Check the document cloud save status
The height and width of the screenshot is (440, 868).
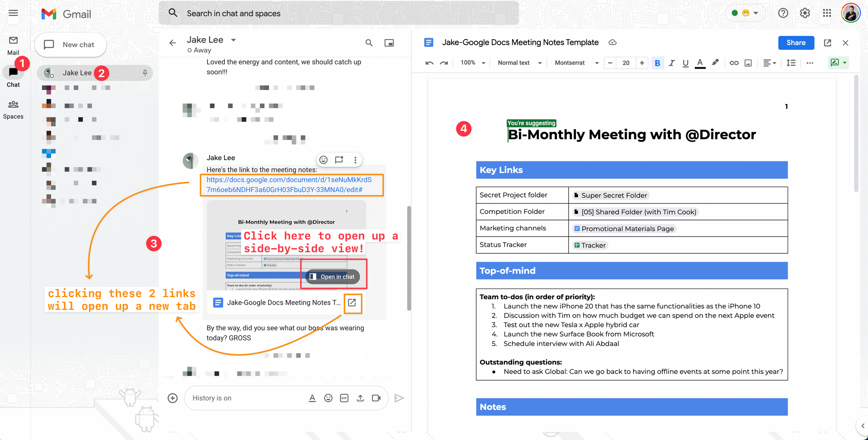point(612,42)
